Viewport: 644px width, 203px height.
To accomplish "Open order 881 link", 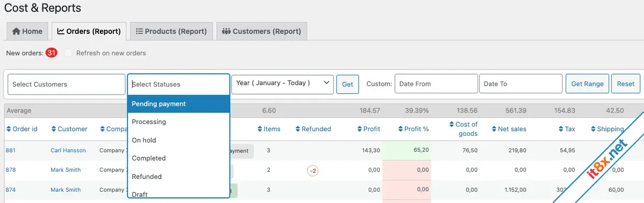I will coord(11,150).
